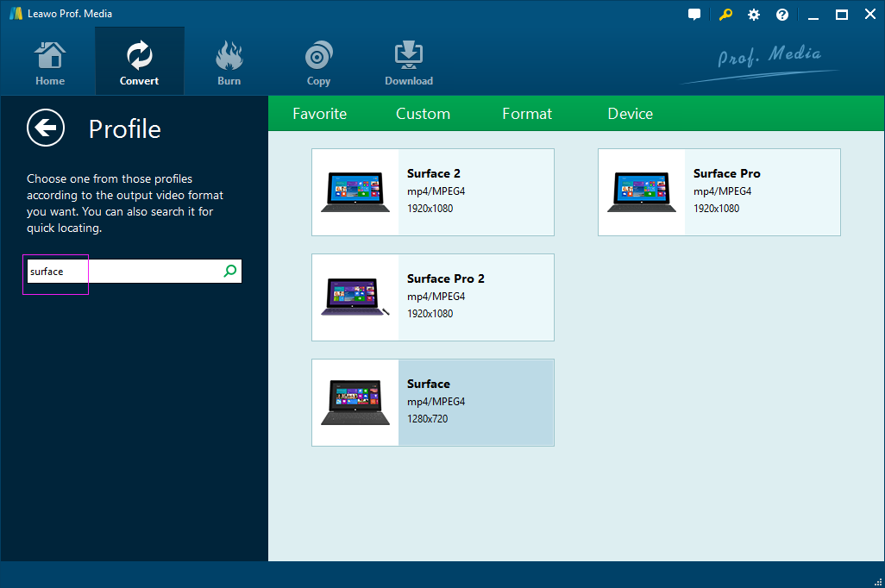Open the Copy module

pyautogui.click(x=318, y=64)
